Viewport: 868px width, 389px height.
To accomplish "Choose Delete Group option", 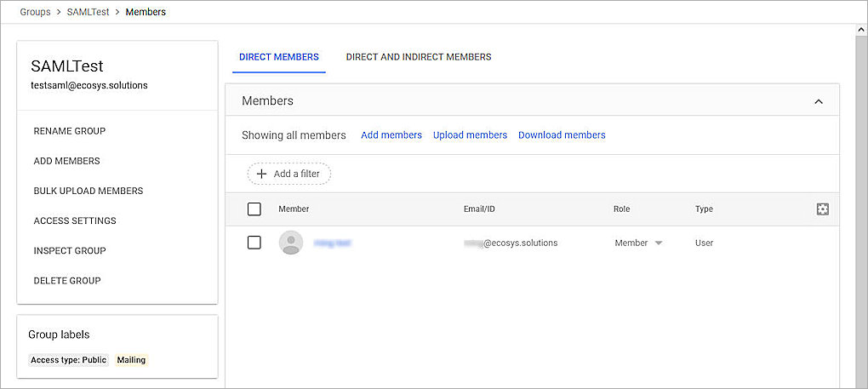I will pos(67,281).
